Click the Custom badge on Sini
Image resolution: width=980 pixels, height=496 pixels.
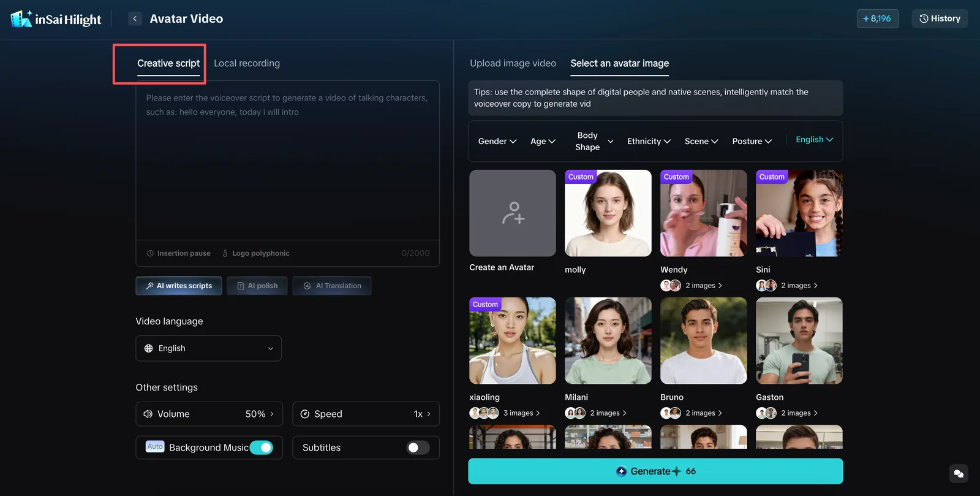coord(772,177)
